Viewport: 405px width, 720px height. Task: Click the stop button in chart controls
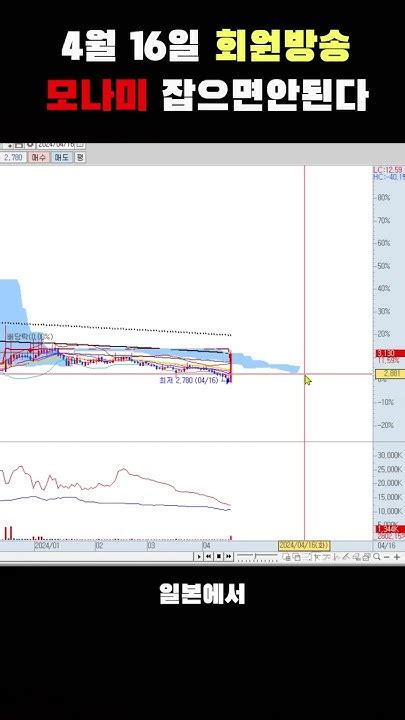coord(219,557)
